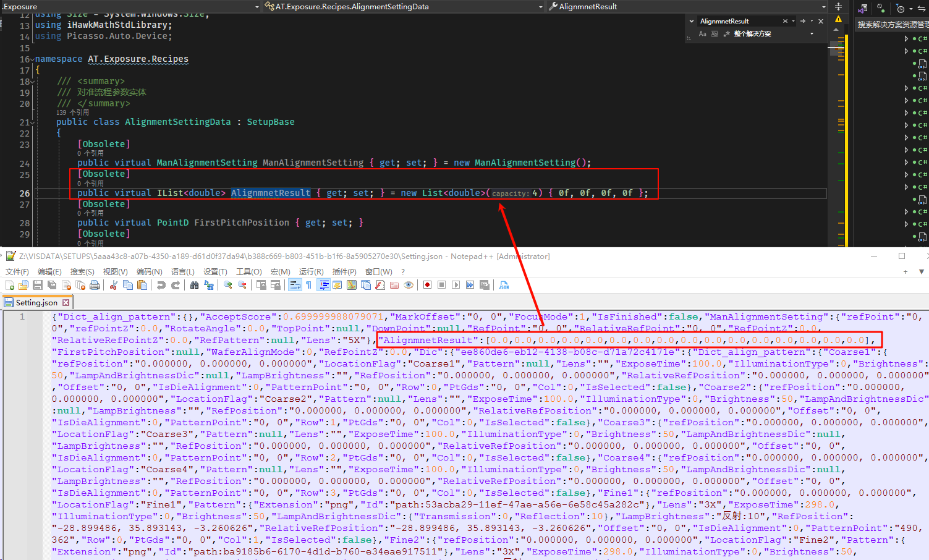Open the 插件(P) menu in Notepad++
929x560 pixels.
tap(344, 271)
